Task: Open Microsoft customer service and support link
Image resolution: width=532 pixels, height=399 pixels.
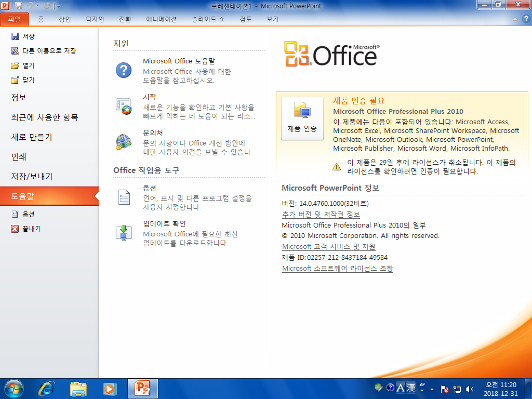Action: (329, 247)
